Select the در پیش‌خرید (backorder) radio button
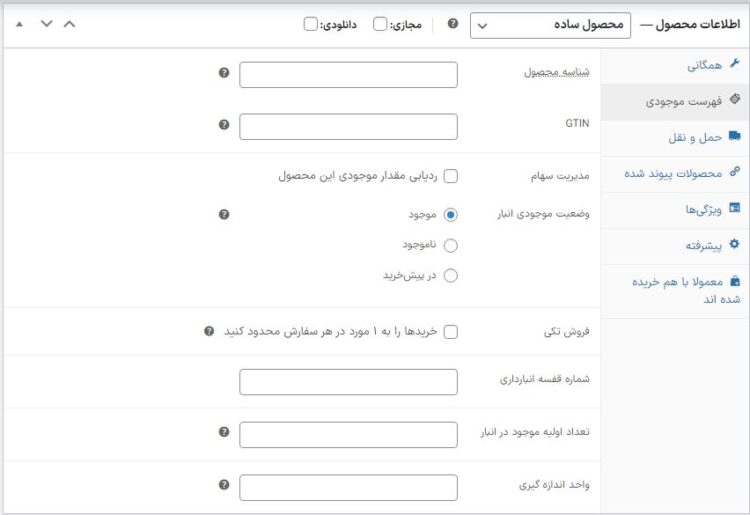This screenshot has width=750, height=515. pos(451,275)
